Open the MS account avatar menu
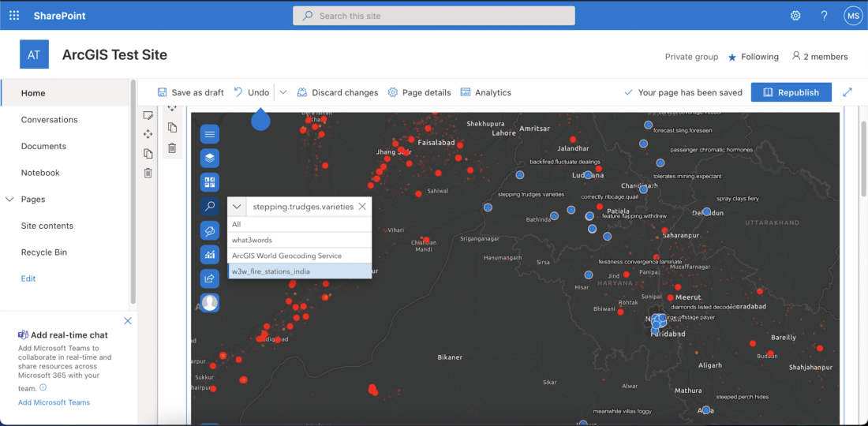The height and width of the screenshot is (426, 868). coord(852,16)
